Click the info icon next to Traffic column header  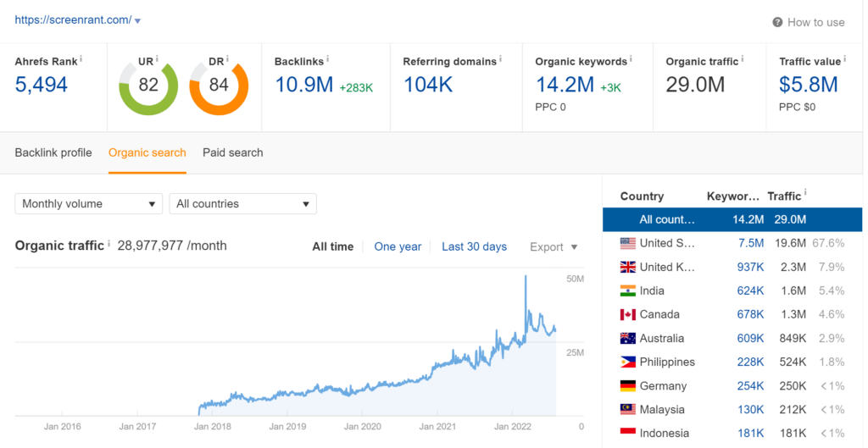click(x=805, y=193)
